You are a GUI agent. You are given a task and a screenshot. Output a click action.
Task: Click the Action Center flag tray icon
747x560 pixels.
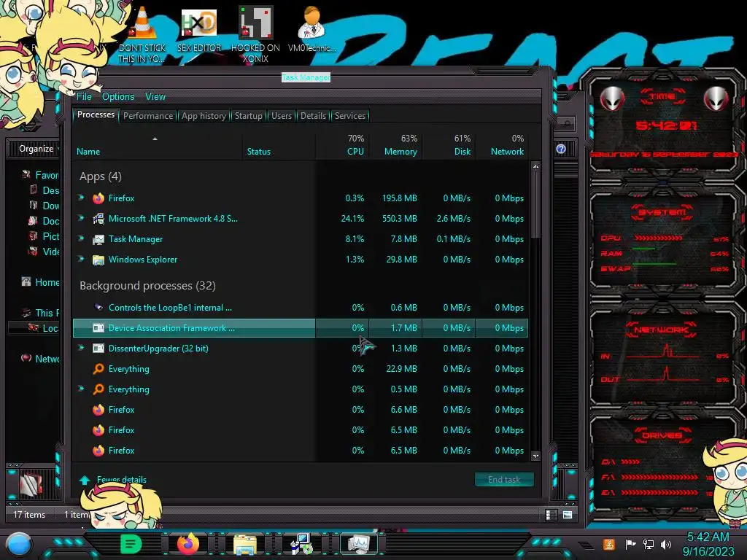coord(631,544)
